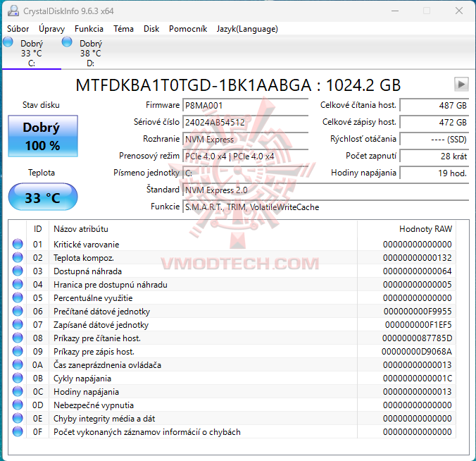Viewport: 476px width, 461px height.
Task: Select the Kritické varovanie attribute name
Action: (86, 245)
